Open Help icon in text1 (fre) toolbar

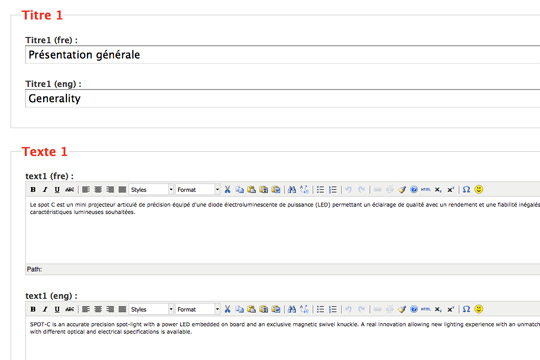click(414, 189)
